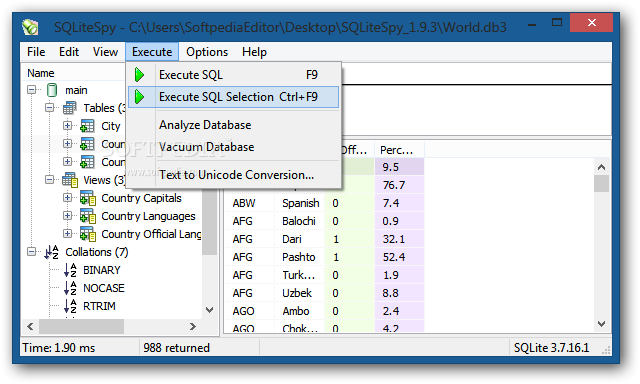Click the Spanish language cell

coord(300,203)
